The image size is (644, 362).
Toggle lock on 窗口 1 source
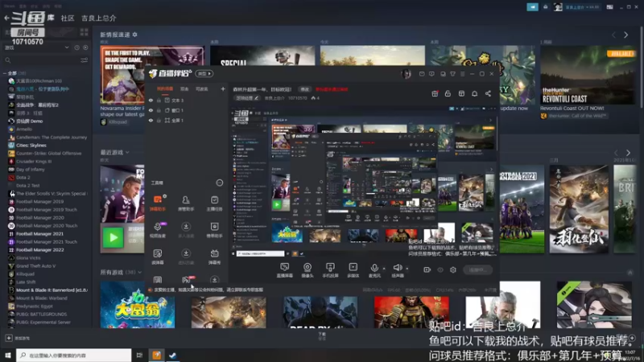pyautogui.click(x=159, y=110)
